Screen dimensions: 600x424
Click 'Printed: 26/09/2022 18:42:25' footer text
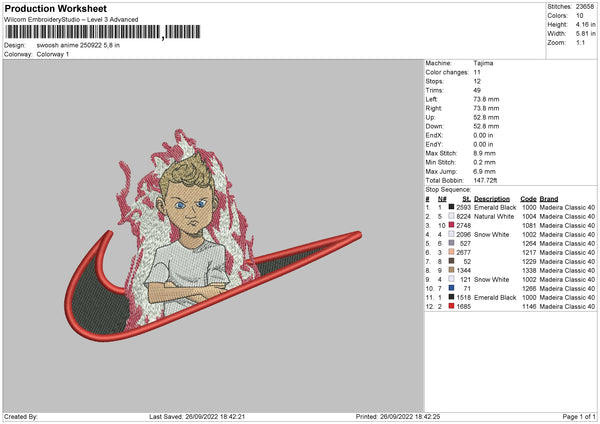point(398,416)
